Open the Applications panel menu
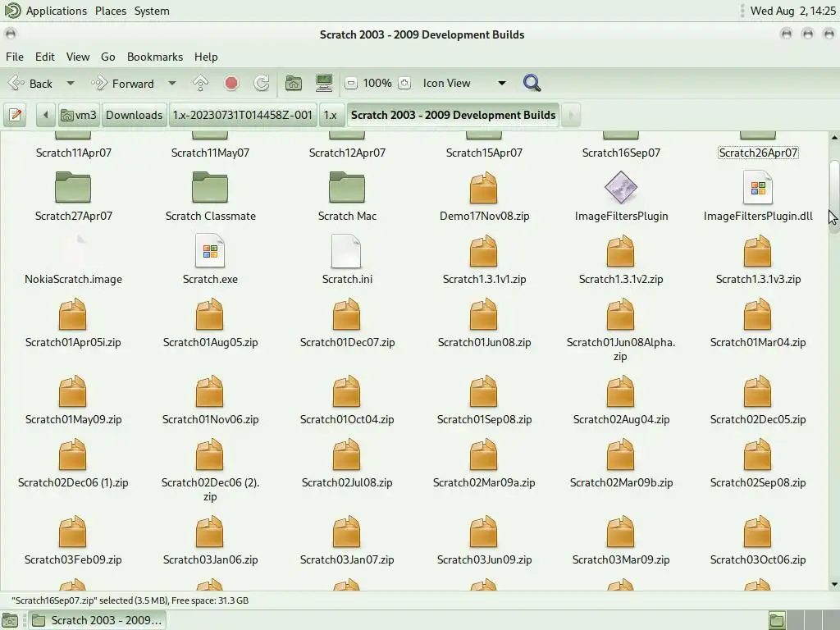Screen dimensions: 840x630 [x=57, y=11]
